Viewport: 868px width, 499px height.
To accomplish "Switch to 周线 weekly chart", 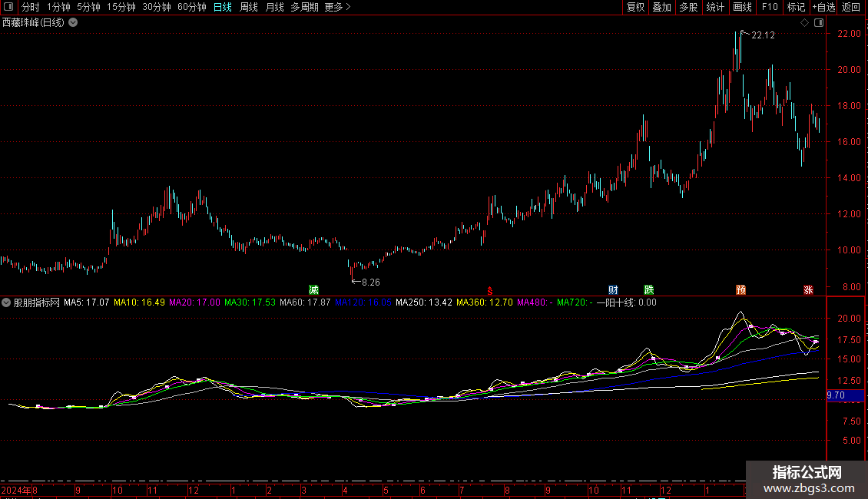I will click(249, 7).
